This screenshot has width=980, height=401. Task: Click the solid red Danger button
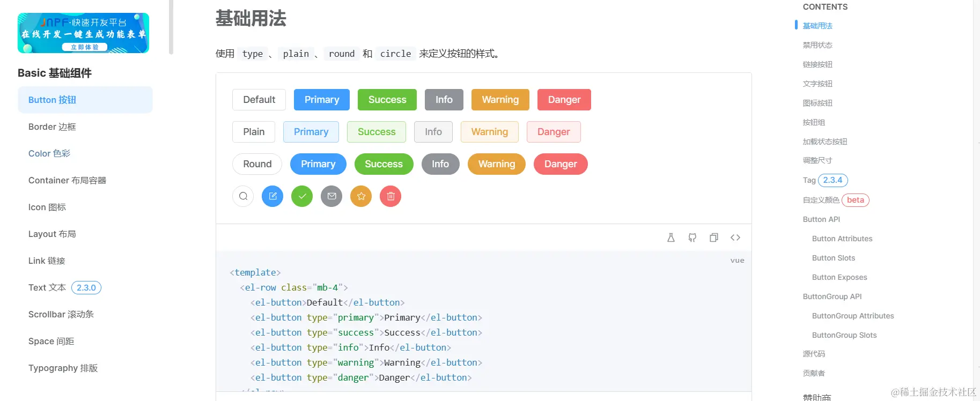[x=564, y=100]
